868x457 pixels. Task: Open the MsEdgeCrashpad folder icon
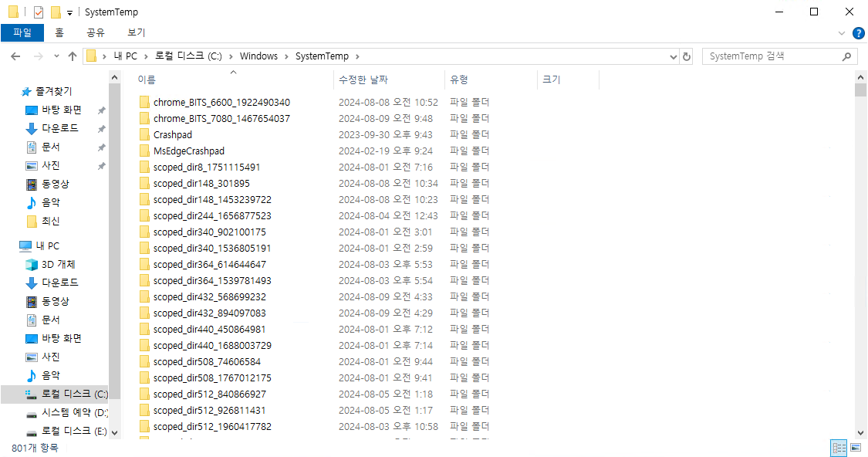[144, 151]
